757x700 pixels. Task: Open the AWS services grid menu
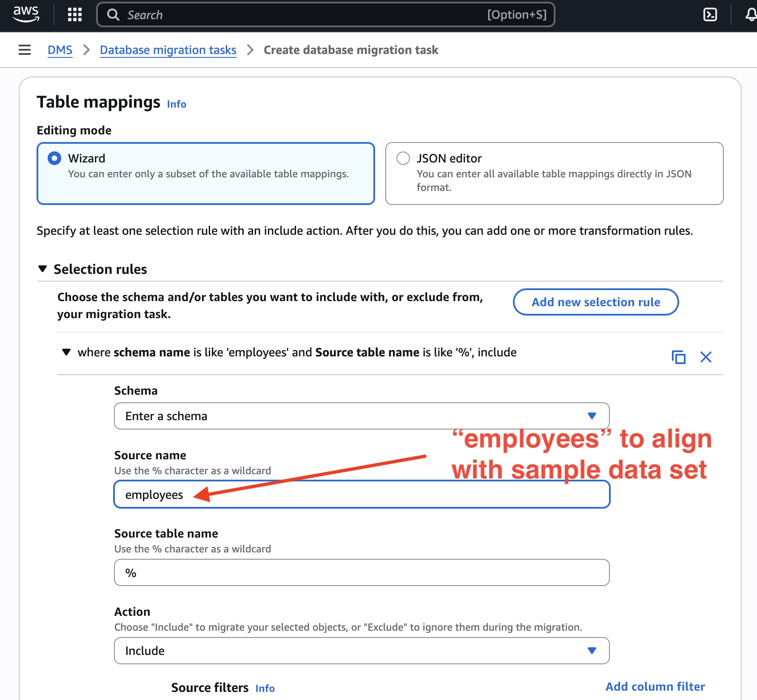pos(74,14)
